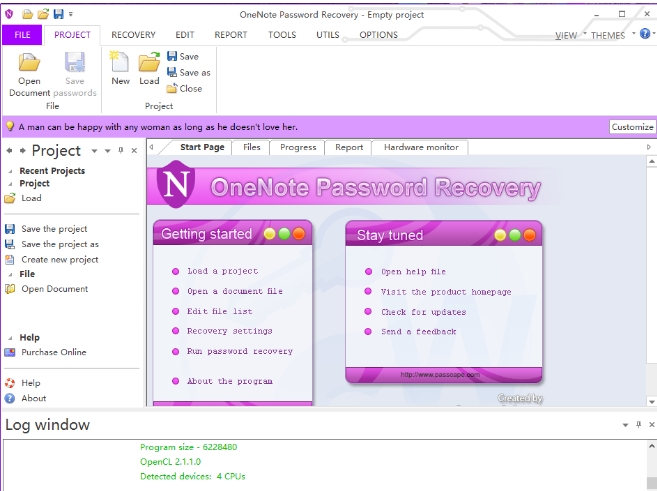Open the Project panel title dropdown
Screen dimensions: 657x491
[94, 151]
